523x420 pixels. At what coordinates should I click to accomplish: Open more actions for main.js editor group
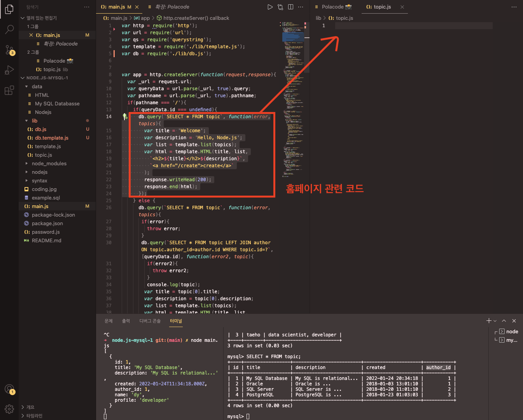301,7
